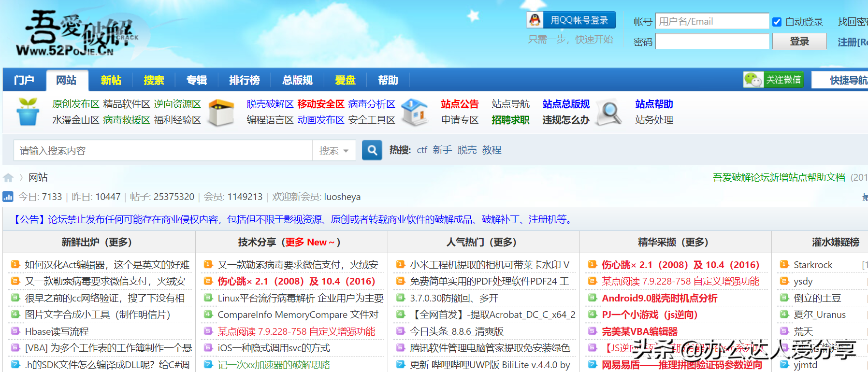
Task: Click the 请输入搜索内容 search box
Action: [x=163, y=151]
